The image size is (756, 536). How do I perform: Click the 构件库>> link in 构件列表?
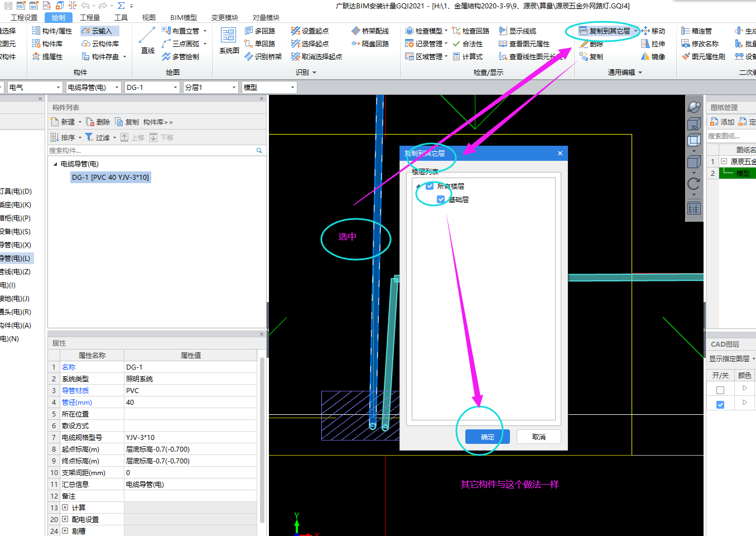pos(158,122)
